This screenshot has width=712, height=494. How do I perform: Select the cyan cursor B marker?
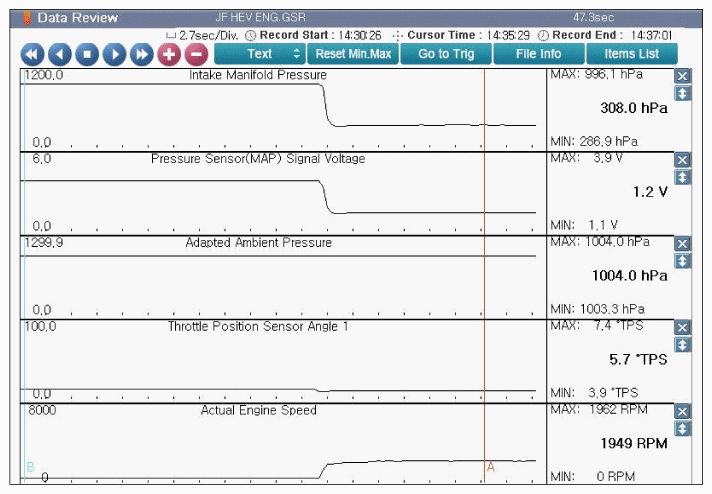29,467
